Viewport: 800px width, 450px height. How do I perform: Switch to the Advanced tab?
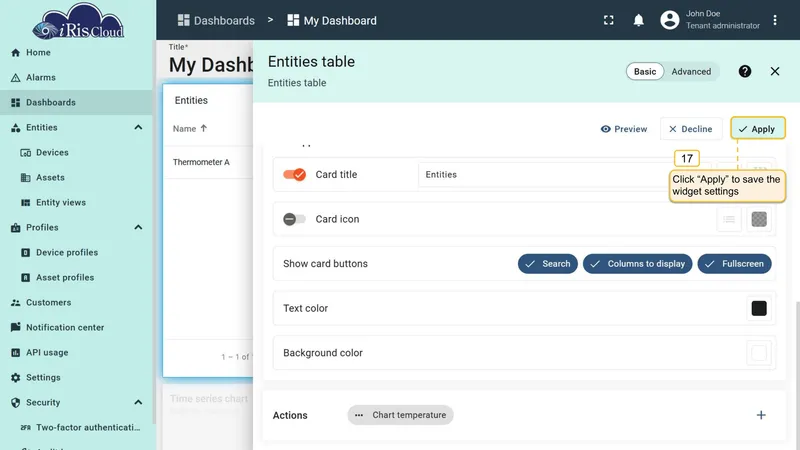(x=691, y=71)
